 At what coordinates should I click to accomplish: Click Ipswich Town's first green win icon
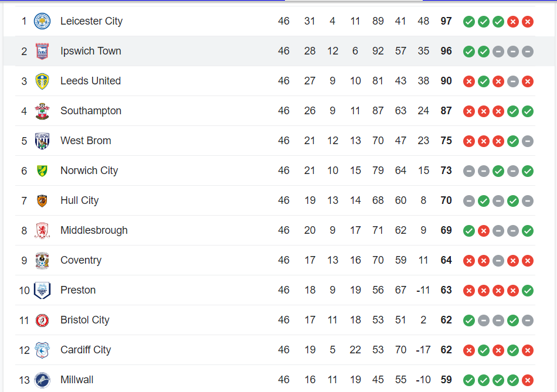[469, 52]
